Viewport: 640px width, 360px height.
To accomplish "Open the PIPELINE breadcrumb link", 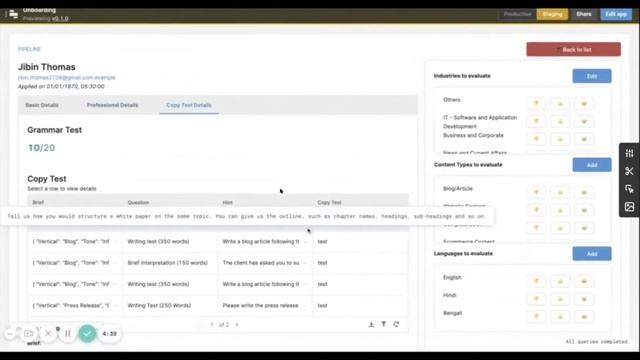I will coord(29,49).
